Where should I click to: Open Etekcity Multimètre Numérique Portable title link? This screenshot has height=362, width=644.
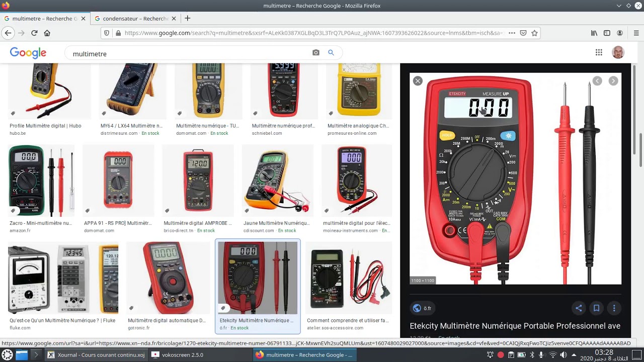(x=515, y=326)
